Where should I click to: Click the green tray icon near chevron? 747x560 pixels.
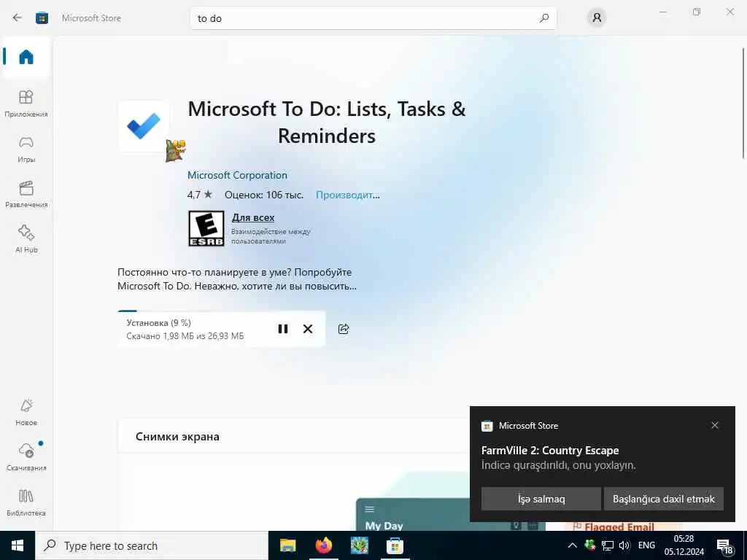click(589, 545)
